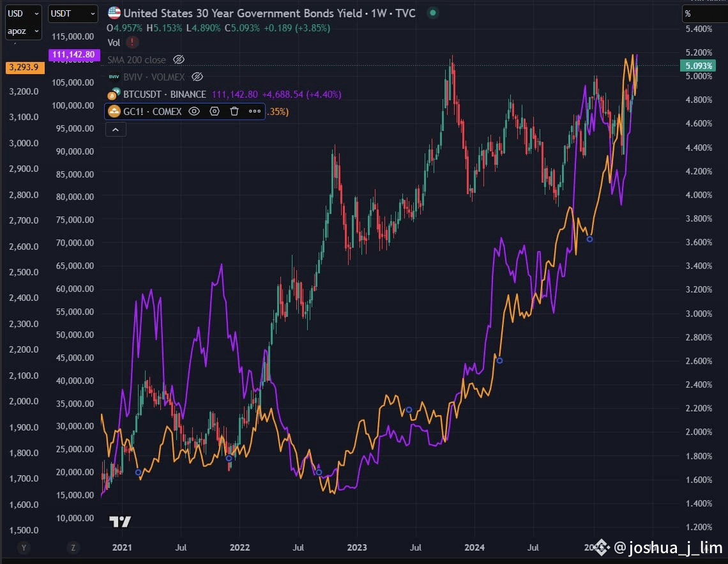Click the green market status dot
728x564 pixels.
click(x=433, y=13)
